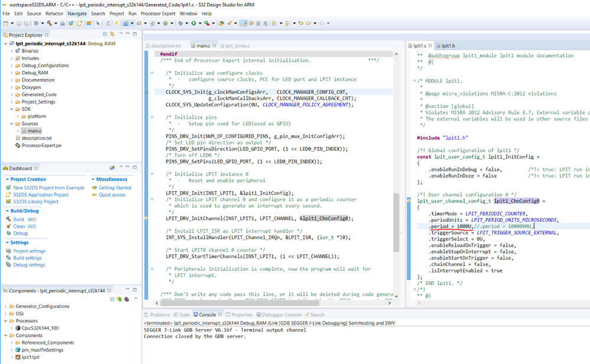The height and width of the screenshot is (364, 590).
Task: Switch to the Problems tab
Action: point(159,315)
